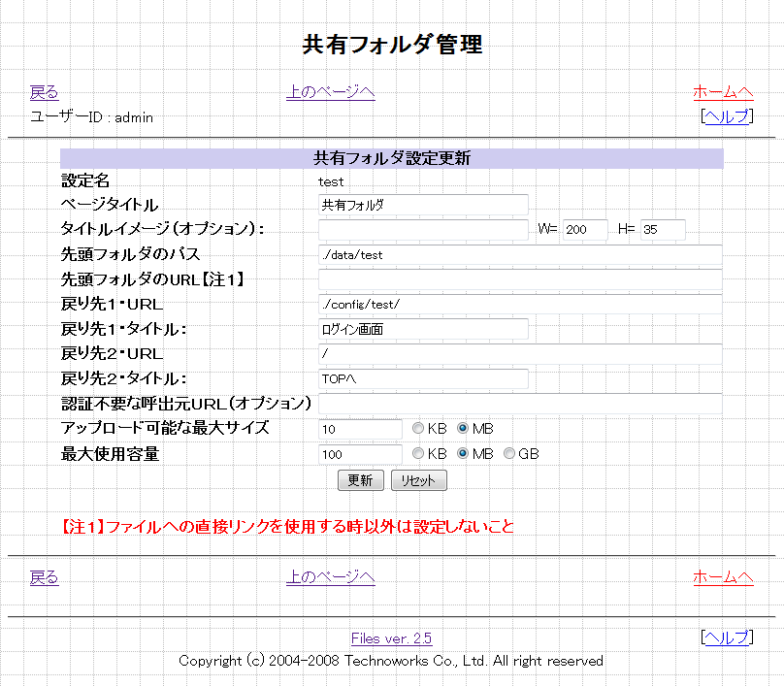Follow the 上のページへ link in the footer
The image size is (784, 686).
[330, 577]
